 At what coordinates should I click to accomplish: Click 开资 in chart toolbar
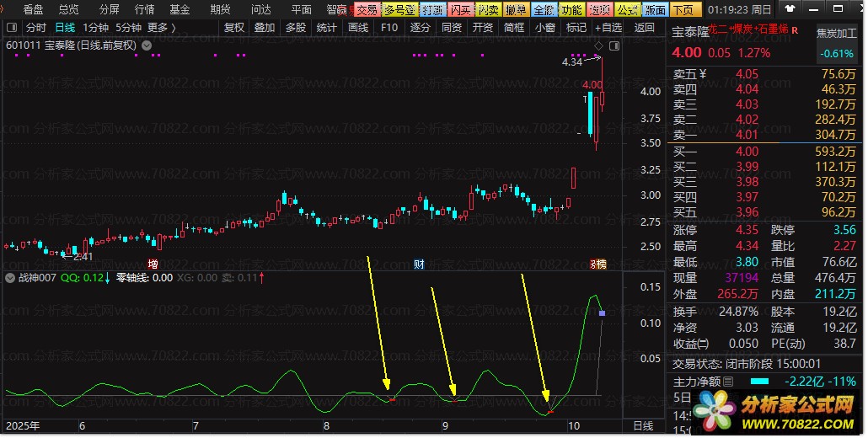click(483, 27)
